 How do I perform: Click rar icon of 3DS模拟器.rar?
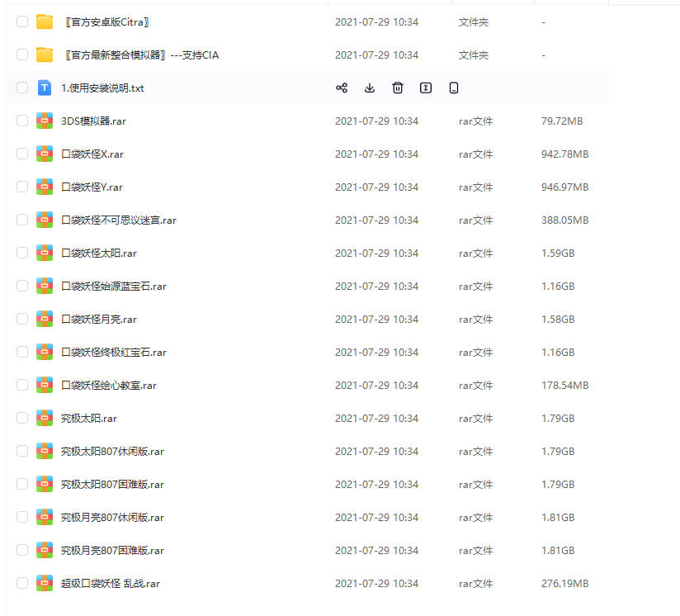pyautogui.click(x=45, y=121)
